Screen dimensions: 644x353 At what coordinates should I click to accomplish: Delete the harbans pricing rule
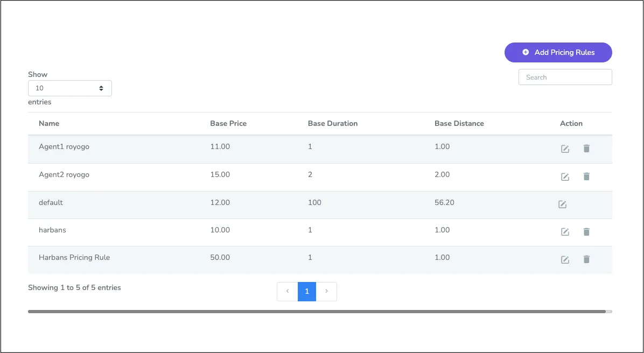pyautogui.click(x=586, y=232)
